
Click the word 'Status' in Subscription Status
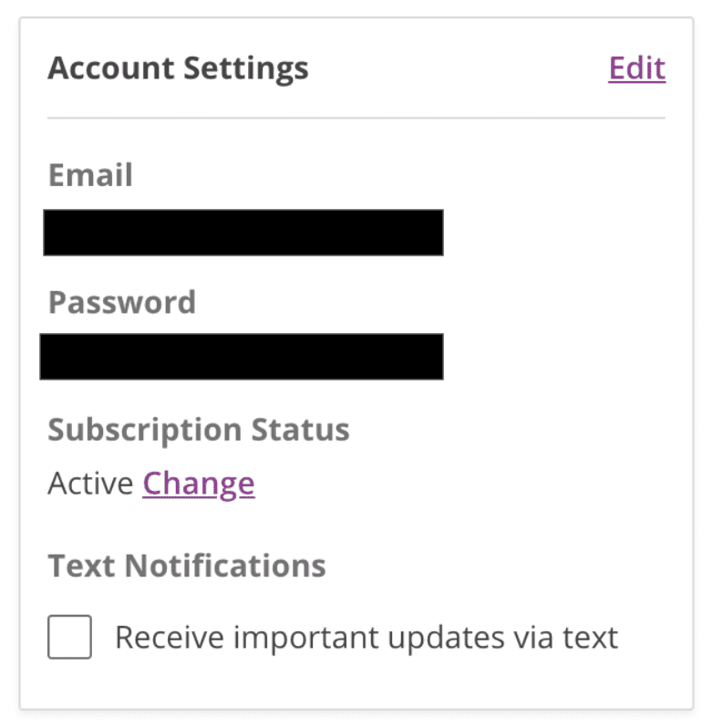300,430
